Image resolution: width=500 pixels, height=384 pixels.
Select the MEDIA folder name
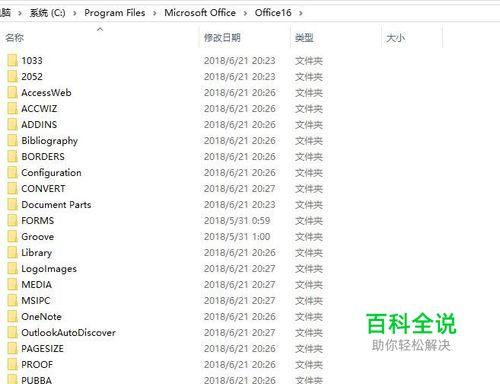(37, 285)
